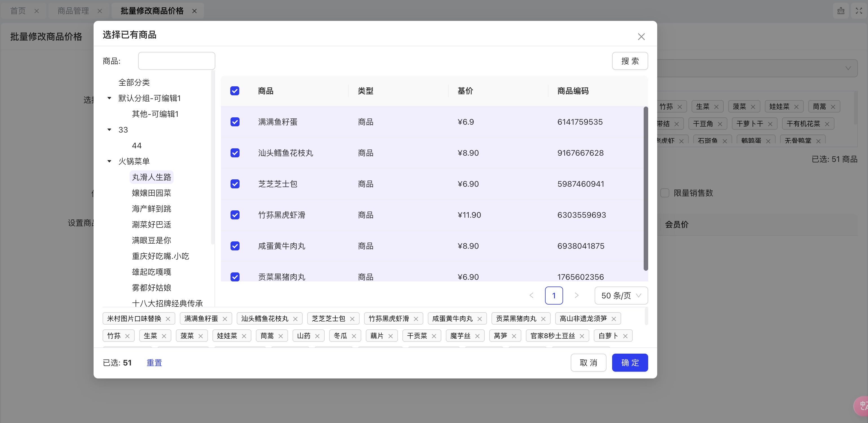Uncheck the 芝芝芝士包 row checkbox
This screenshot has height=423, width=868.
point(235,184)
